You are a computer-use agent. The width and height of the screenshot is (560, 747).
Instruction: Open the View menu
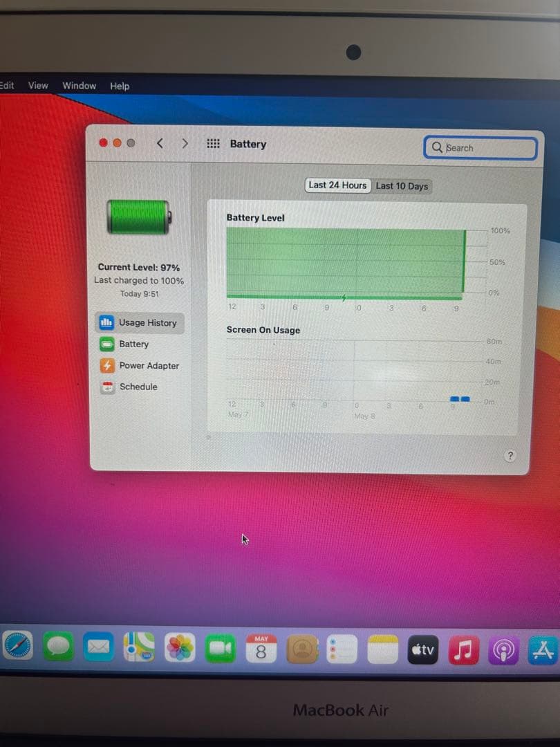pyautogui.click(x=38, y=86)
